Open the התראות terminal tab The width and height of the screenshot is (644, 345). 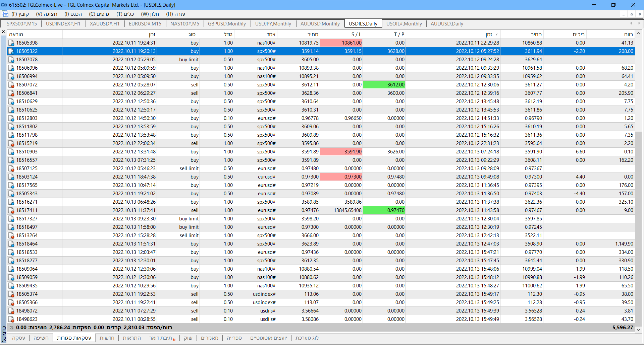pos(132,338)
